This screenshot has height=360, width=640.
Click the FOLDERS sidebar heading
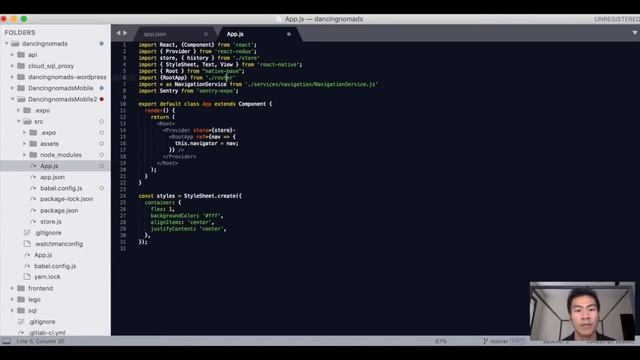pyautogui.click(x=20, y=33)
